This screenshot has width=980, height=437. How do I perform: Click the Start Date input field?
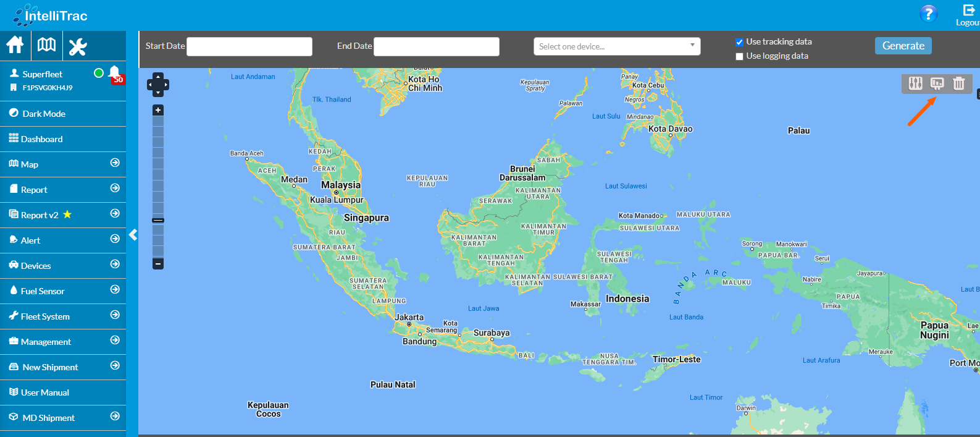[x=249, y=46]
